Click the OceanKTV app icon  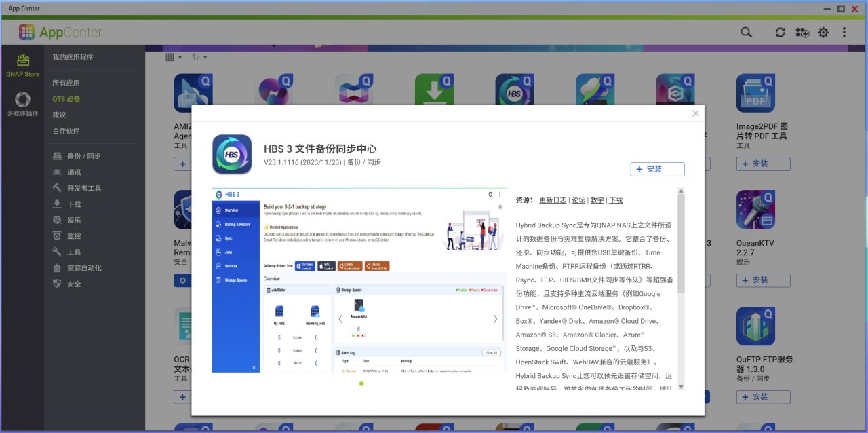pos(755,210)
